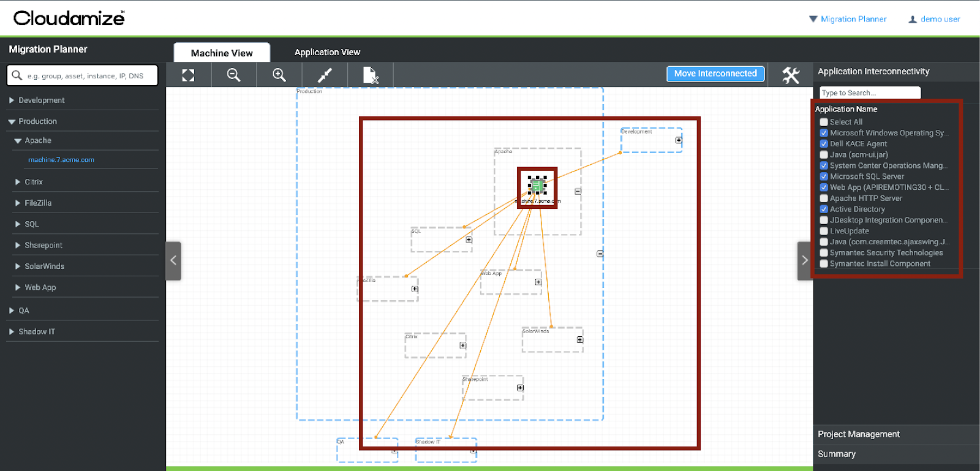Screen dimensions: 980x471
Task: Open the machine.7.acme.com link
Action: coord(61,160)
